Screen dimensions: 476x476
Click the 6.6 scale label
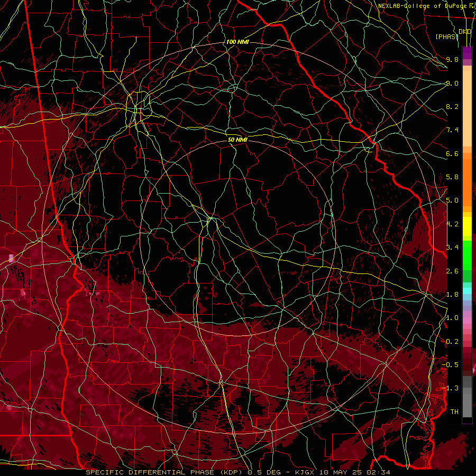[452, 153]
